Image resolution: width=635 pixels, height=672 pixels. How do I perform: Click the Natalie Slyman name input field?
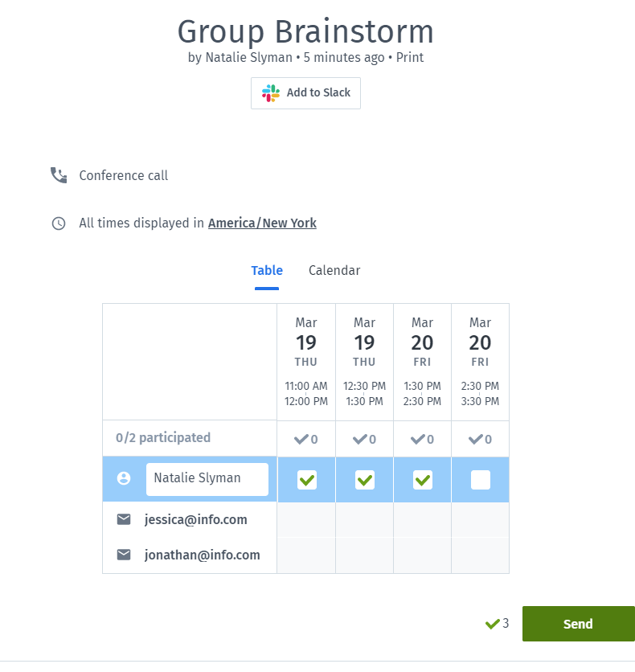tap(207, 479)
